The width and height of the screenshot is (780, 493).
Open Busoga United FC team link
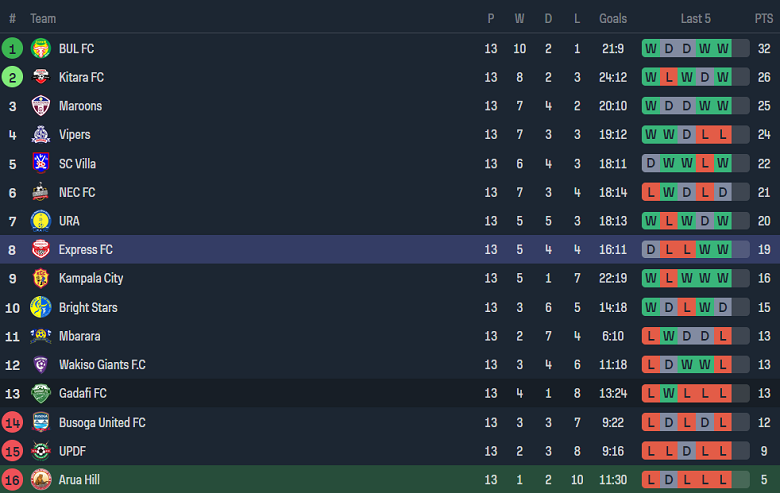click(101, 423)
